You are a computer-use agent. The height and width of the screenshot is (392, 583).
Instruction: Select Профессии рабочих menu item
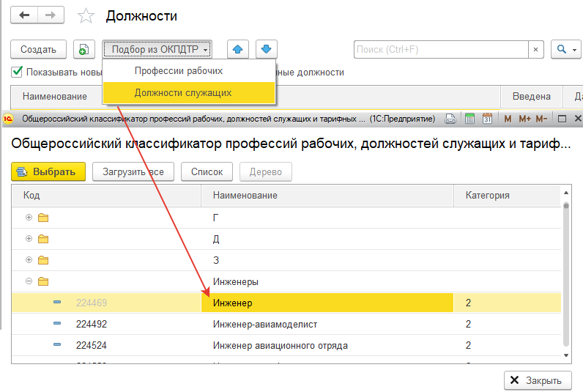click(179, 71)
